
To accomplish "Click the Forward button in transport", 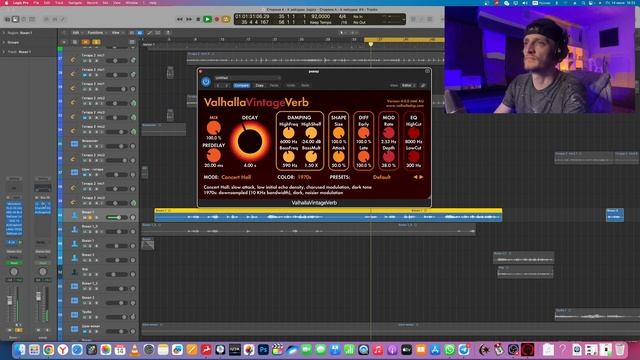I will tap(189, 19).
